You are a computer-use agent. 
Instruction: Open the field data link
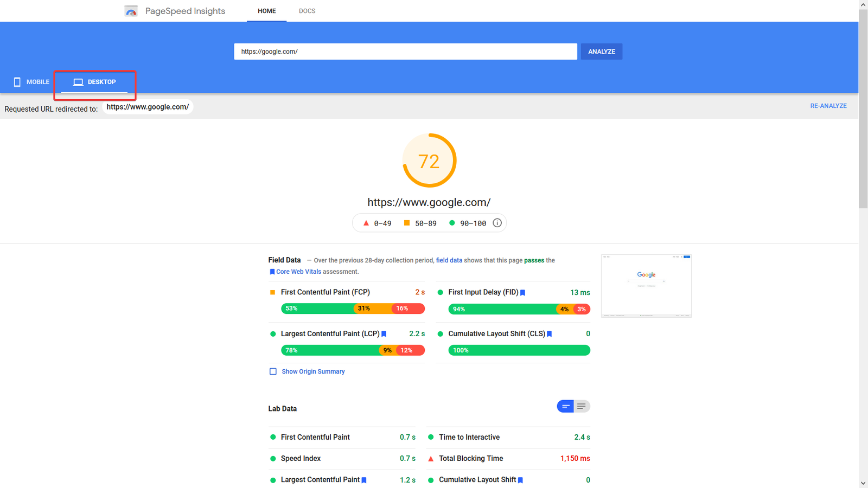click(x=449, y=260)
